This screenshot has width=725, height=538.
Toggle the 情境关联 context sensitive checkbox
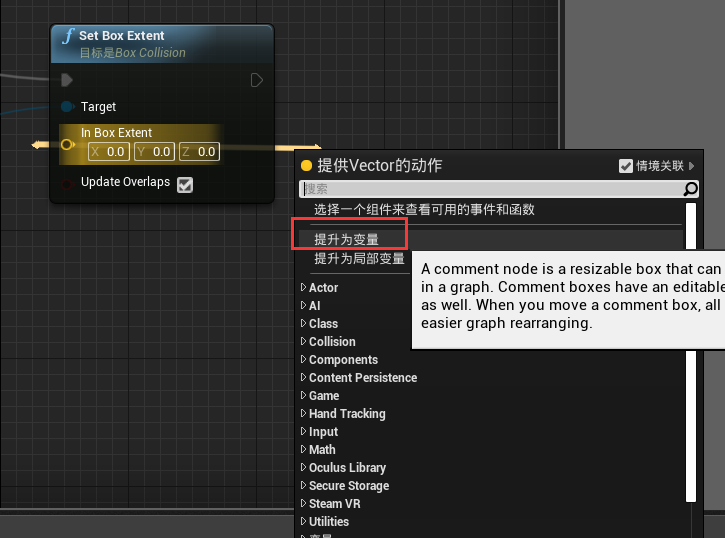point(626,166)
